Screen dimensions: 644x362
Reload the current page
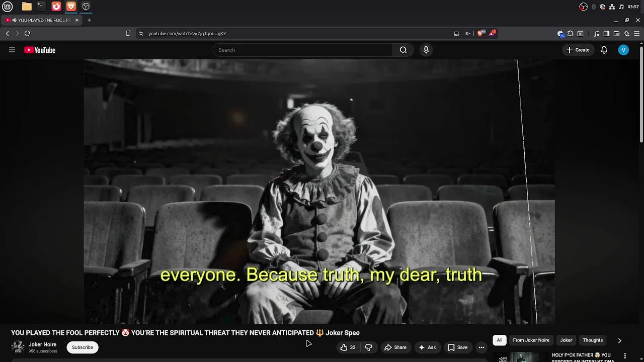[x=27, y=33]
